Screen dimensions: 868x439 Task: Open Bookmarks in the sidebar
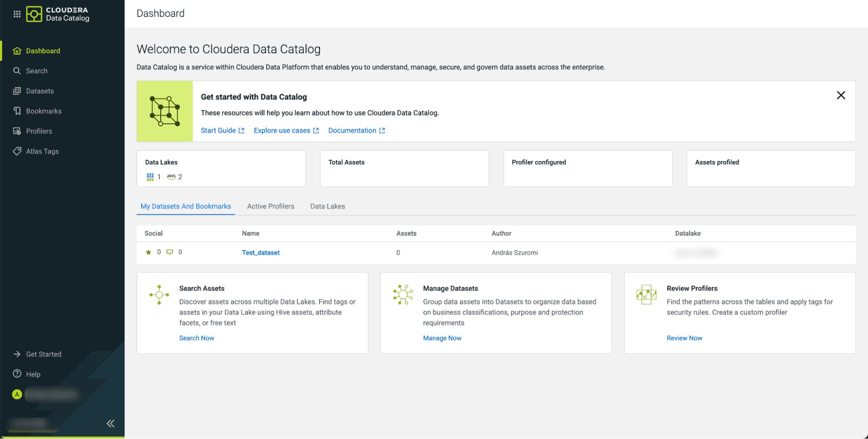tap(43, 111)
